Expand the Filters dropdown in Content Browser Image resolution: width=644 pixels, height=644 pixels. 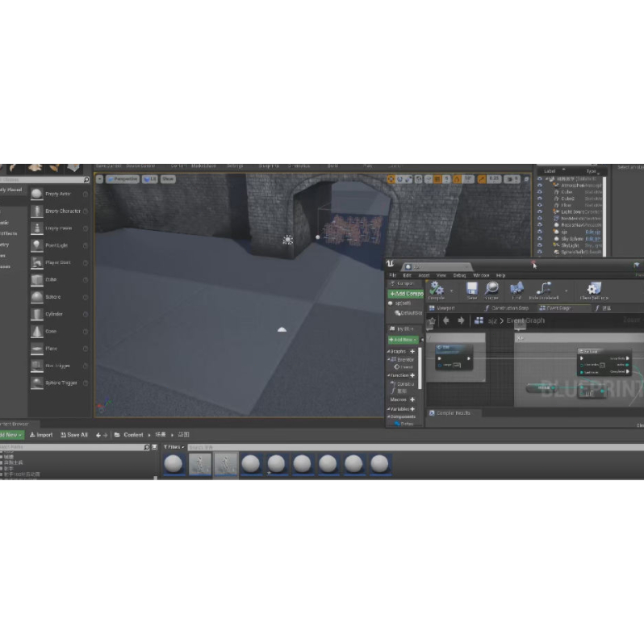[x=174, y=446]
